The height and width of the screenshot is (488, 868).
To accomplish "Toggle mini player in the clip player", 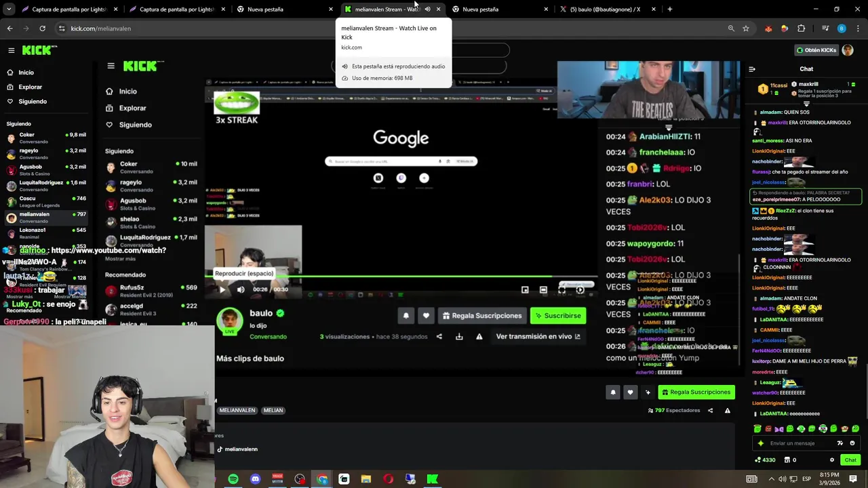I will (x=525, y=289).
